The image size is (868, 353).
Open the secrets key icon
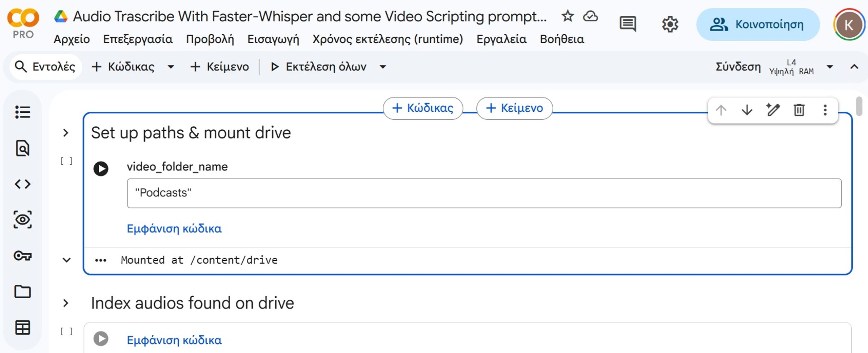[23, 255]
